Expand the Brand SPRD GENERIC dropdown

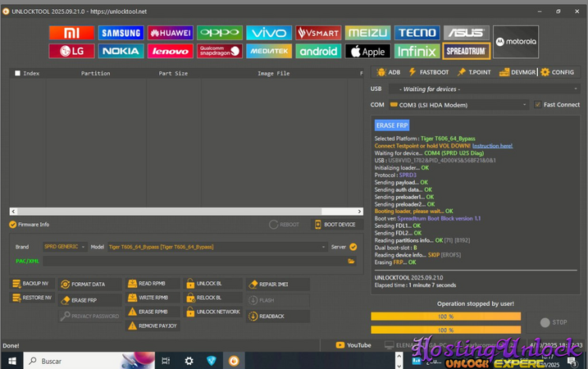[64, 246]
